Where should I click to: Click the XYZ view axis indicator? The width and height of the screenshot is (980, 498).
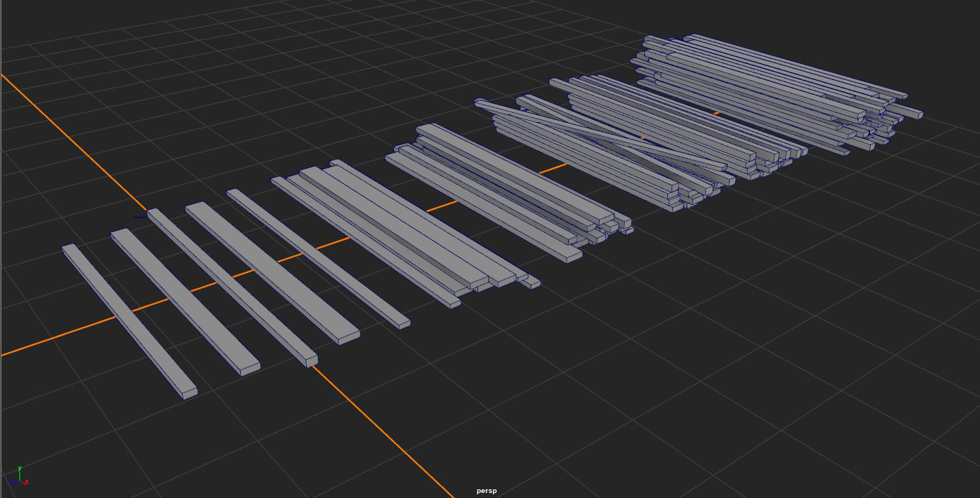point(19,476)
